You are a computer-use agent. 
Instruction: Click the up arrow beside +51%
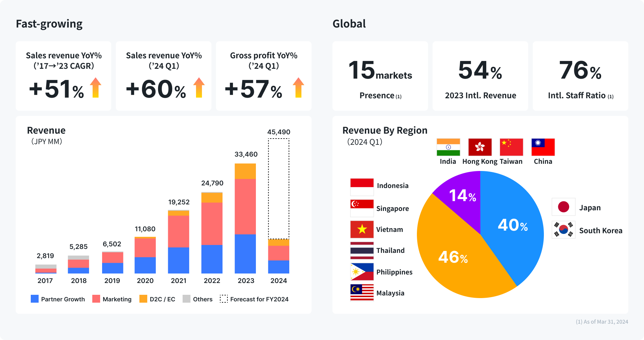pos(96,88)
